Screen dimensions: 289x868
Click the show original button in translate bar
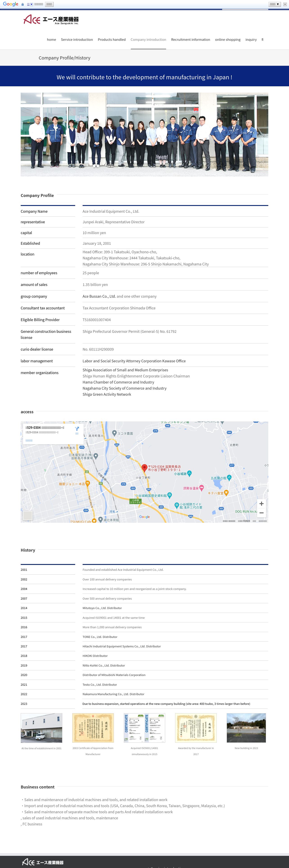point(49,4)
